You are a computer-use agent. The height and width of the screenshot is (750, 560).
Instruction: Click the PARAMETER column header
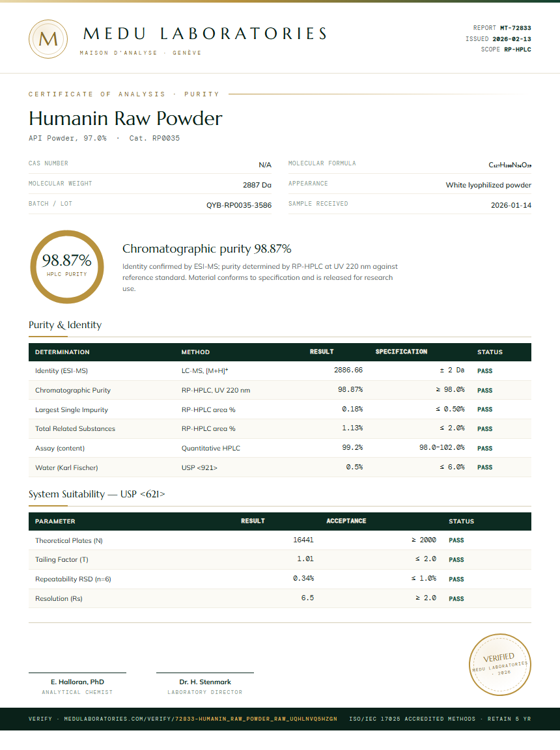[x=55, y=521]
